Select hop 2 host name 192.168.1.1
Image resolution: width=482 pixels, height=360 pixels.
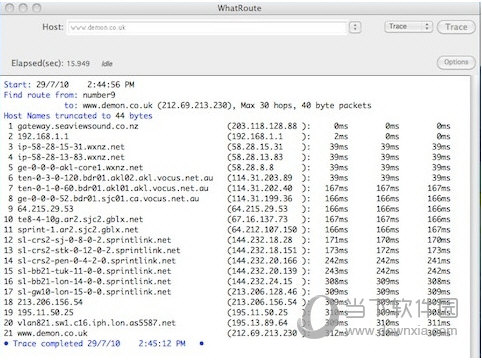tap(43, 136)
